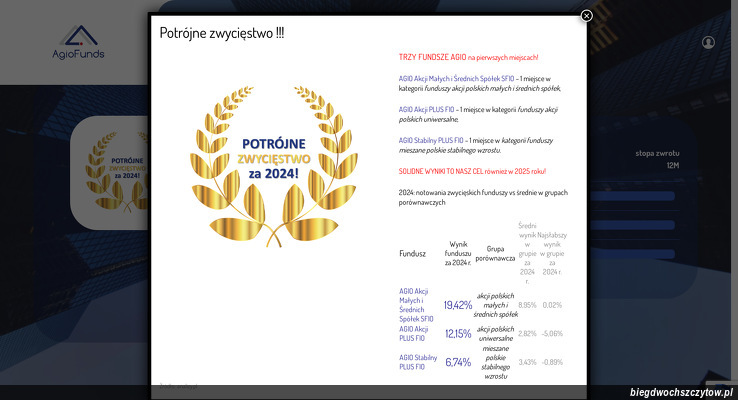The height and width of the screenshot is (400, 738).
Task: Select AGIO Akcji PLUS FIO table row link
Action: tap(414, 334)
